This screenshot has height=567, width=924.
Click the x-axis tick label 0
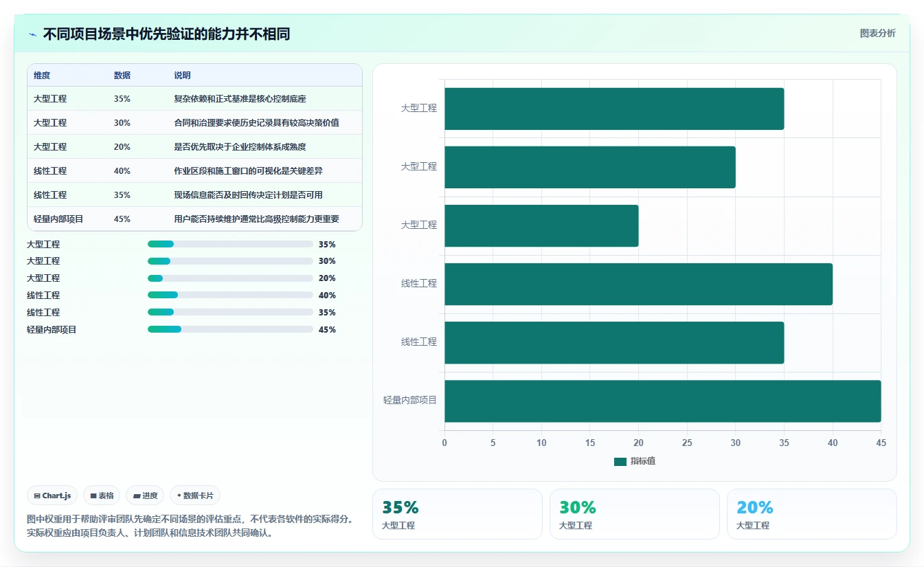tap(444, 443)
